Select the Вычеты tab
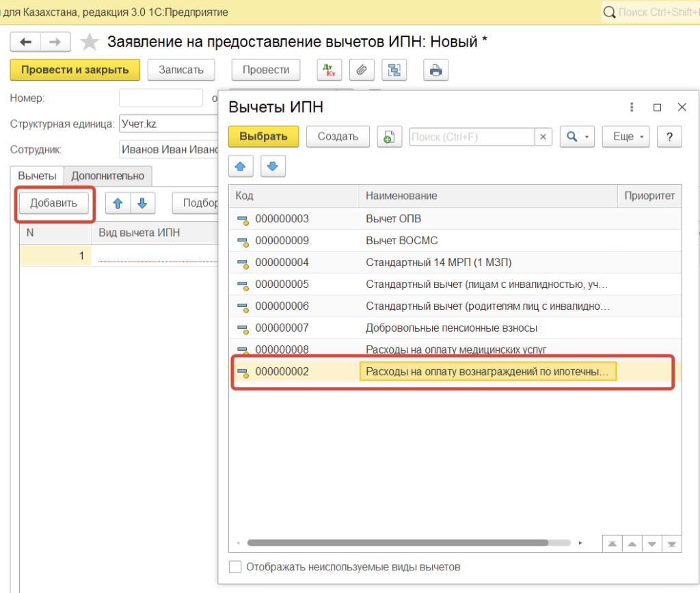 pos(37,176)
